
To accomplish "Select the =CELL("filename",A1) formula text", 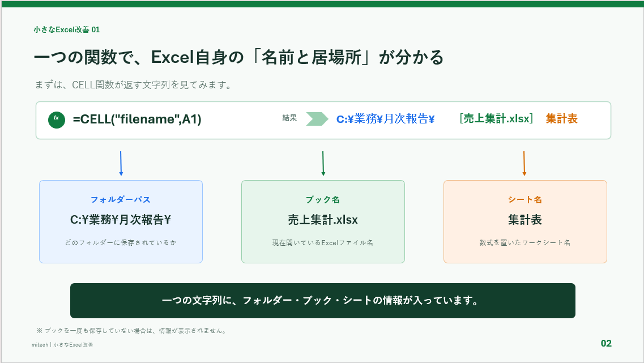I will 137,119.
